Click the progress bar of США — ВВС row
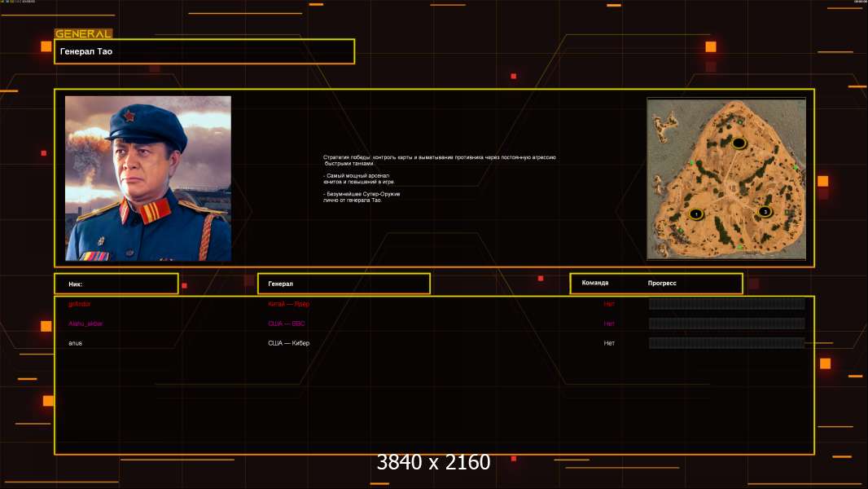 point(727,324)
